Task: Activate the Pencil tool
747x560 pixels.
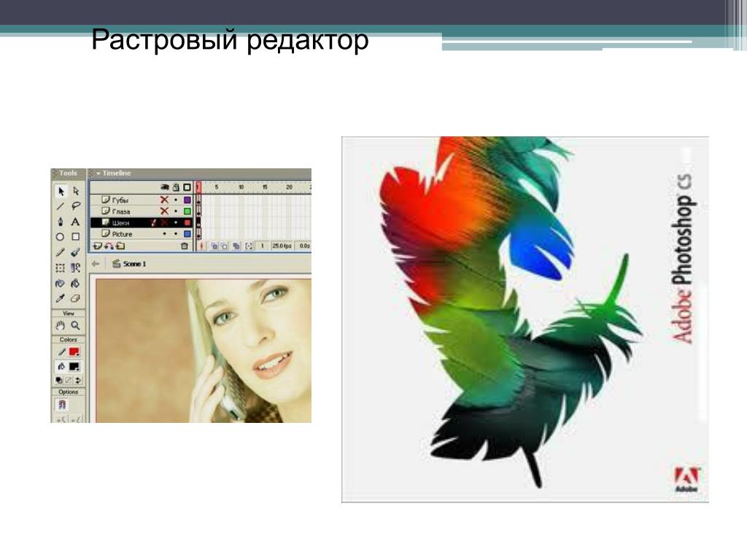Action: pos(61,252)
